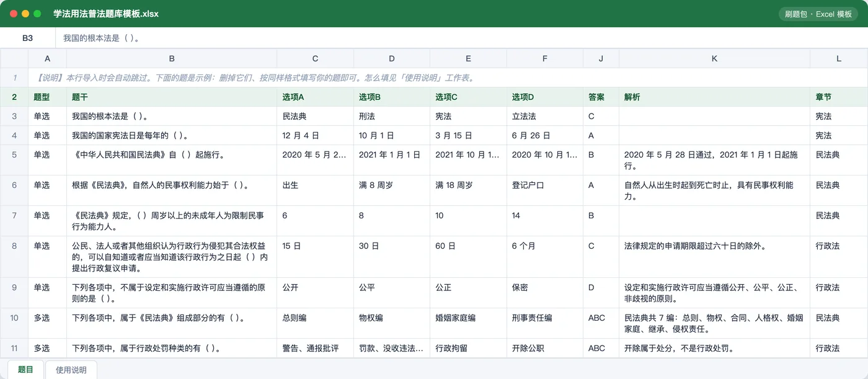The image size is (868, 379).
Task: Select column K header
Action: point(715,59)
